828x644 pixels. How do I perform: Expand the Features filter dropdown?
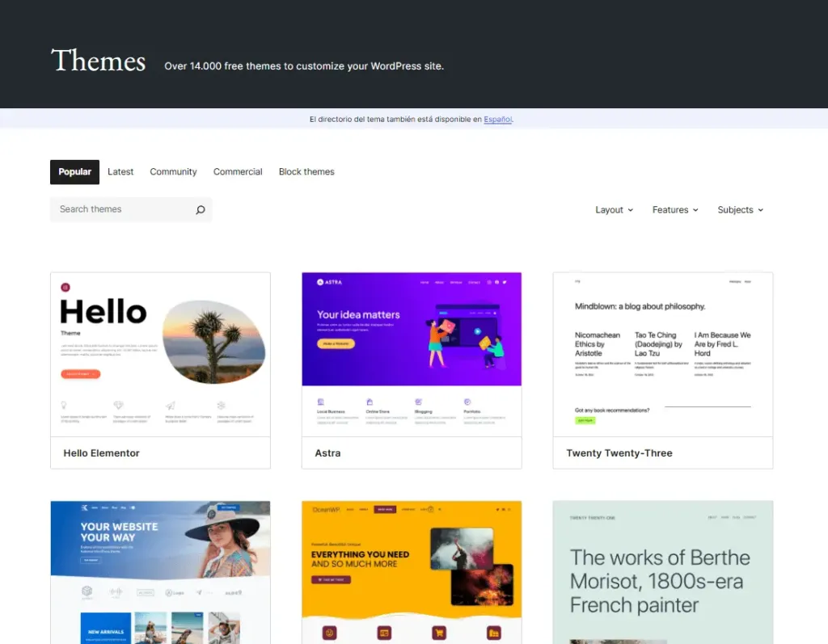pos(675,210)
